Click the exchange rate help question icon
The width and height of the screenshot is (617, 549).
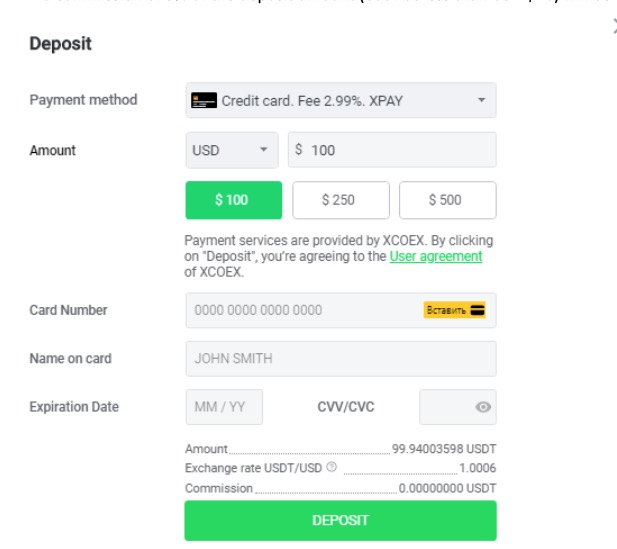click(x=331, y=467)
